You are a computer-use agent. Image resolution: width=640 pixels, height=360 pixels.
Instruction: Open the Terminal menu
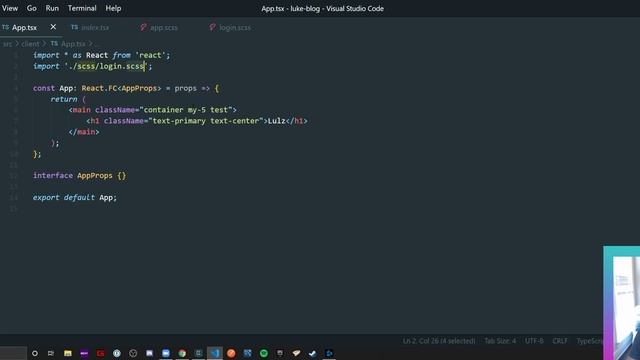click(x=82, y=8)
